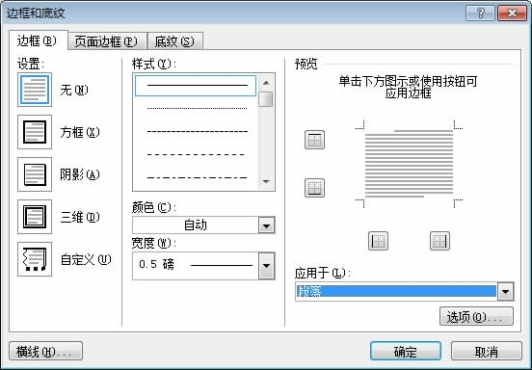Toggle the bottom border button in preview
The height and width of the screenshot is (370, 532).
tap(315, 188)
